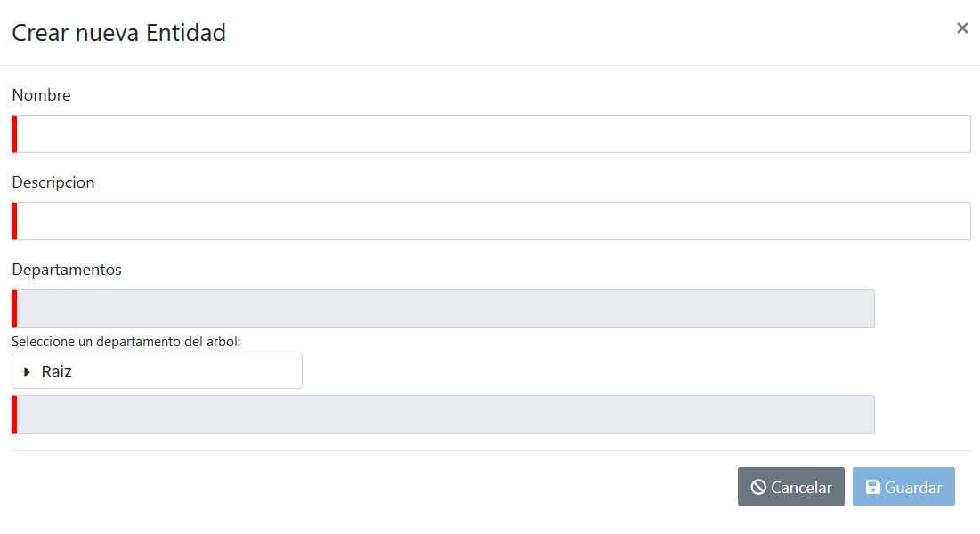Click the gray field below Raiz tree
The width and height of the screenshot is (980, 534).
coord(443,415)
